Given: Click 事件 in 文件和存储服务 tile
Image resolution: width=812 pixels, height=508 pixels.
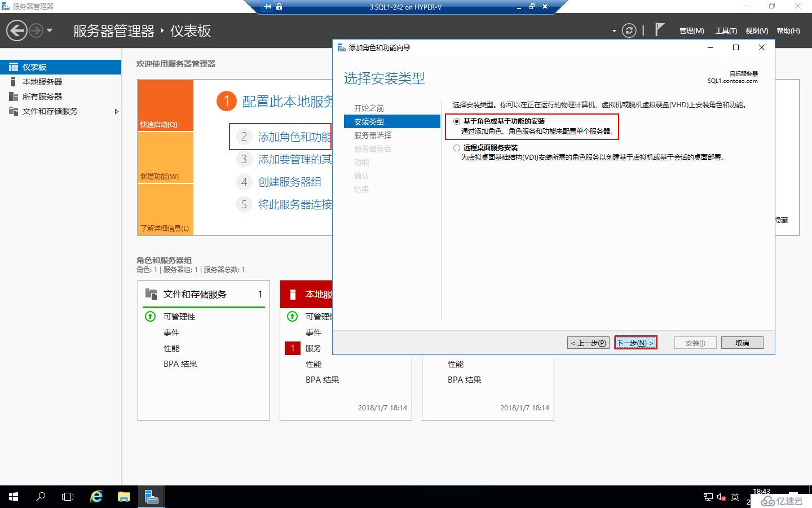Looking at the screenshot, I should tap(171, 332).
